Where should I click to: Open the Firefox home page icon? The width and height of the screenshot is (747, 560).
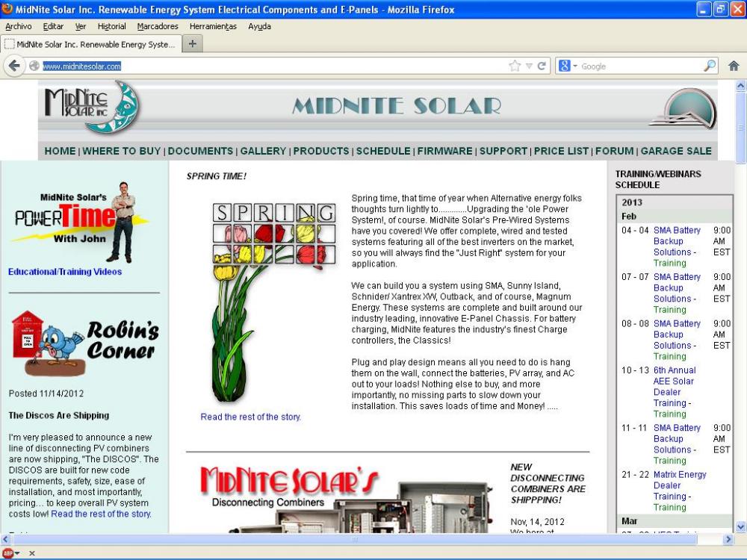click(x=734, y=66)
